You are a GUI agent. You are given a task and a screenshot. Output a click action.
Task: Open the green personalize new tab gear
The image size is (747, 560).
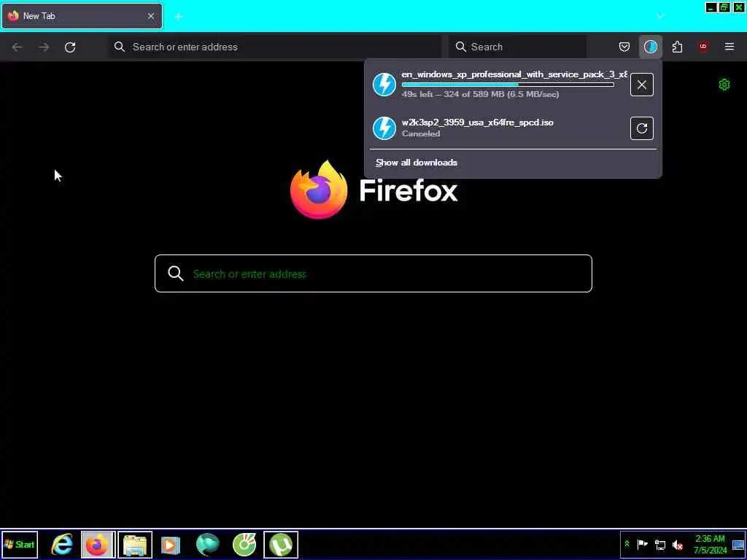tap(724, 85)
